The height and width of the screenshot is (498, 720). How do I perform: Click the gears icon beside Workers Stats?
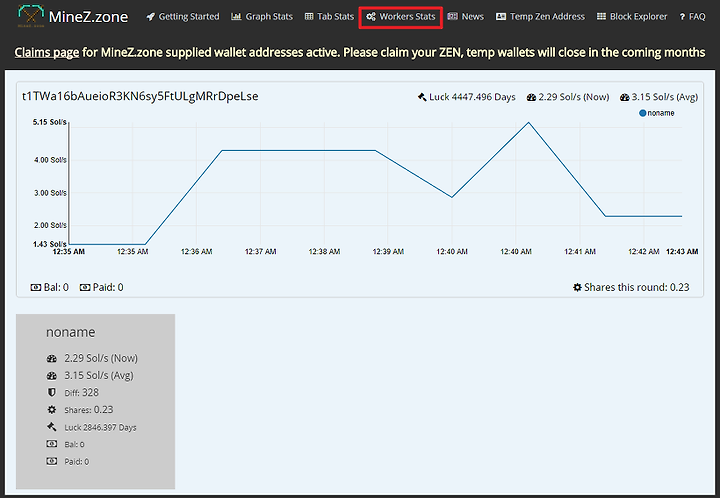pyautogui.click(x=371, y=17)
